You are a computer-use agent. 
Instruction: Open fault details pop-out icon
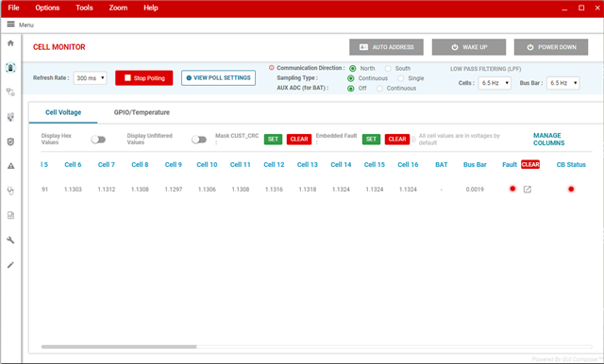tap(528, 190)
